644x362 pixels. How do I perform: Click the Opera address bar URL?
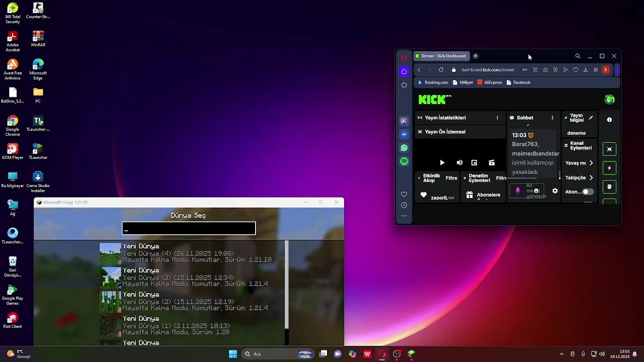point(488,70)
